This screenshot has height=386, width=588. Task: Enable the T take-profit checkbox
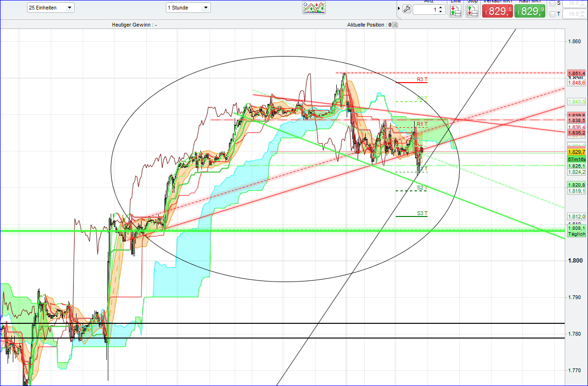pyautogui.click(x=552, y=13)
